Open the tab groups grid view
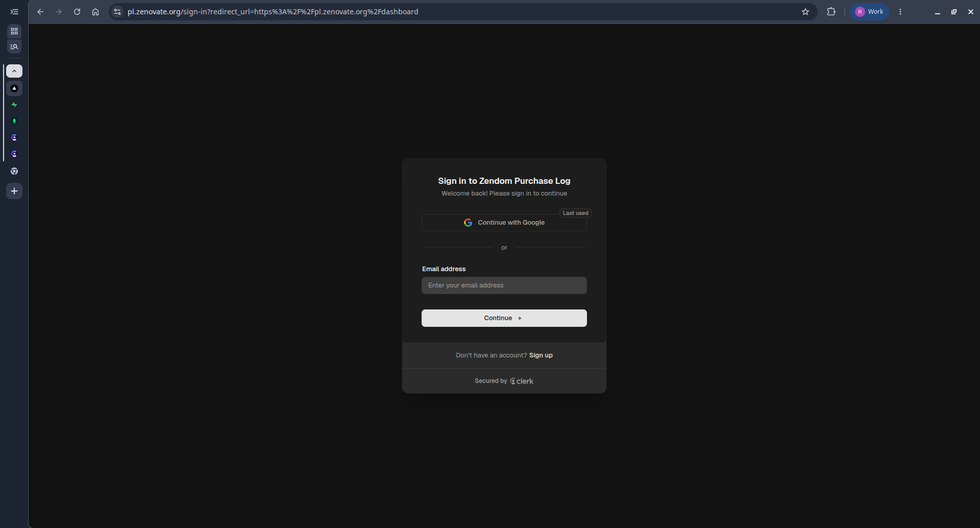The width and height of the screenshot is (980, 528). [14, 31]
